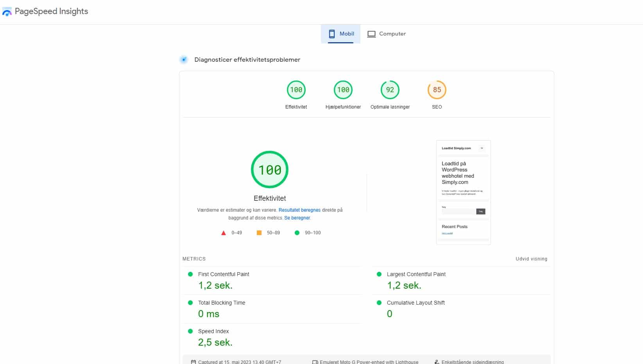The width and height of the screenshot is (643, 364).
Task: Click the green dot next to Total Blocking Time
Action: point(190,303)
